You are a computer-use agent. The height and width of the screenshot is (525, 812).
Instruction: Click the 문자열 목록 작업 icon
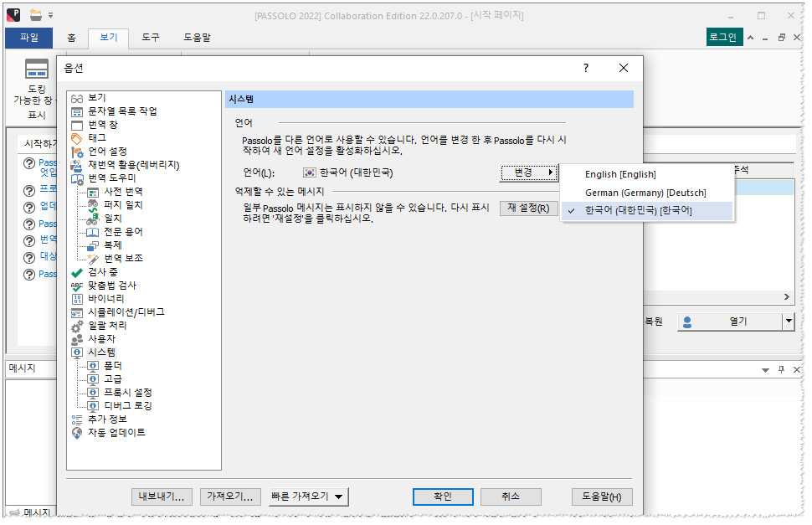coord(77,112)
